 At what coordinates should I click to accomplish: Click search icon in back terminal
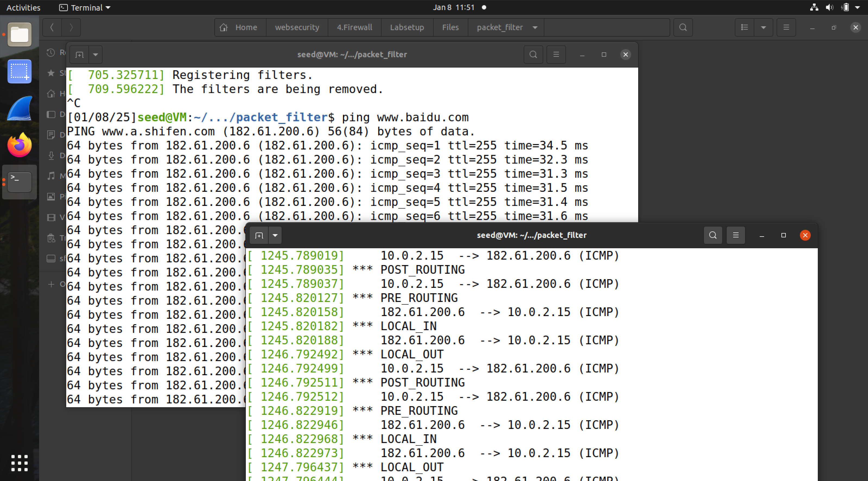pos(533,55)
